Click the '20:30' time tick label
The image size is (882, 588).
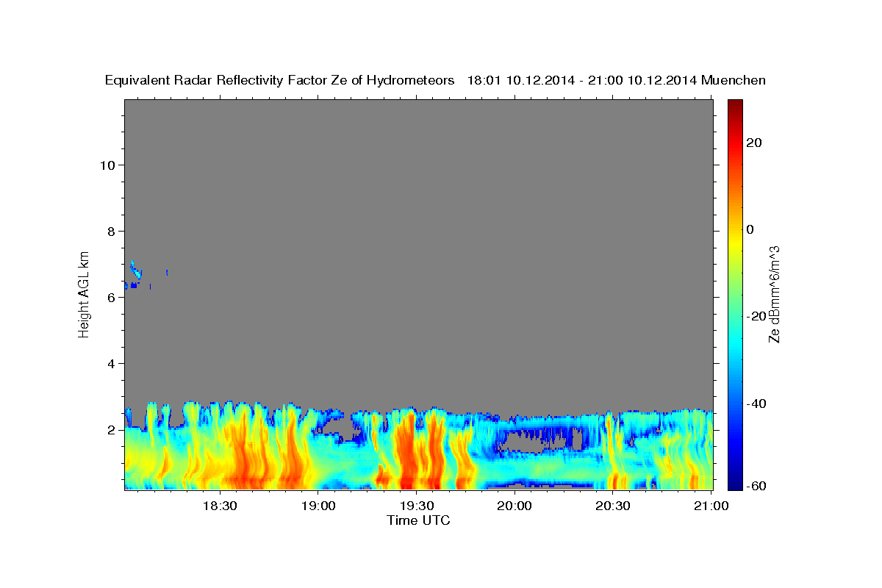tap(612, 506)
